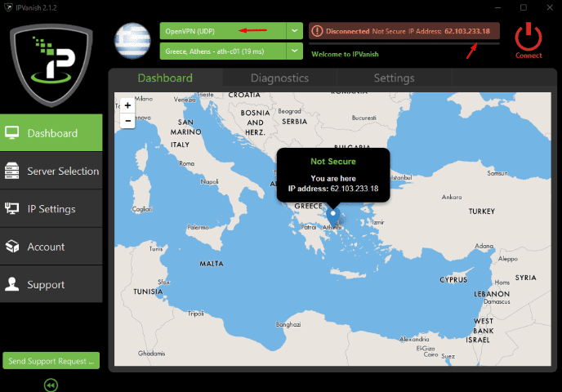This screenshot has height=392, width=562.
Task: Minimize the IPVanish window
Action: pos(497,7)
